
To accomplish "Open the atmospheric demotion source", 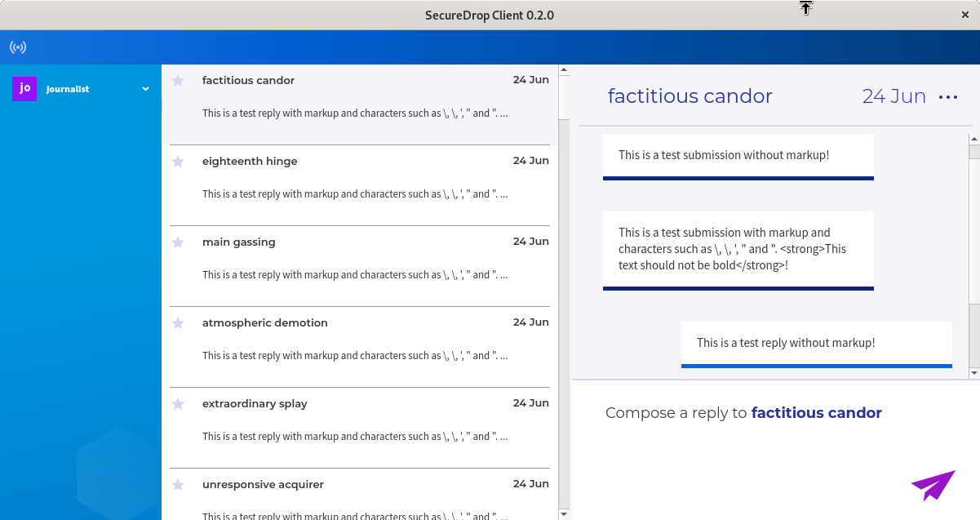I will 360,347.
